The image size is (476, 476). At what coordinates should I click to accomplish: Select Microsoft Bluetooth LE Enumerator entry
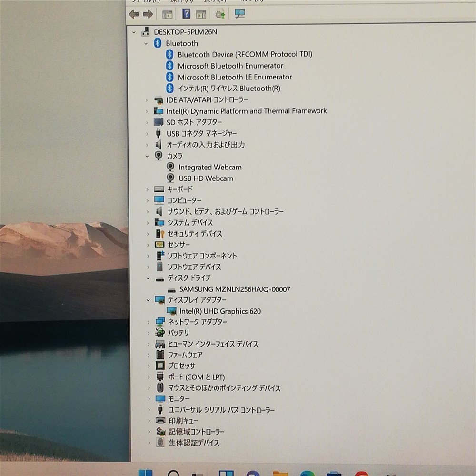(235, 77)
